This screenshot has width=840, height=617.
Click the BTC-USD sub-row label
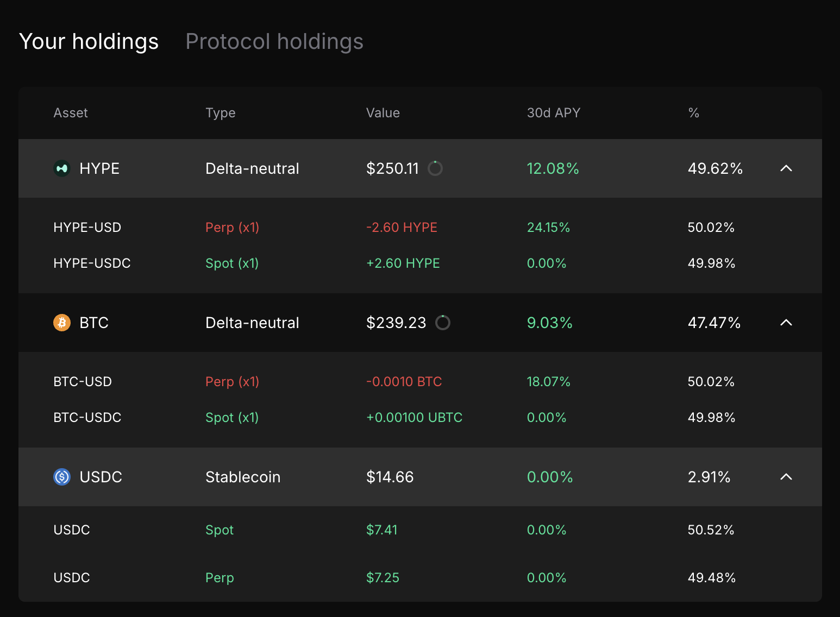pyautogui.click(x=83, y=382)
